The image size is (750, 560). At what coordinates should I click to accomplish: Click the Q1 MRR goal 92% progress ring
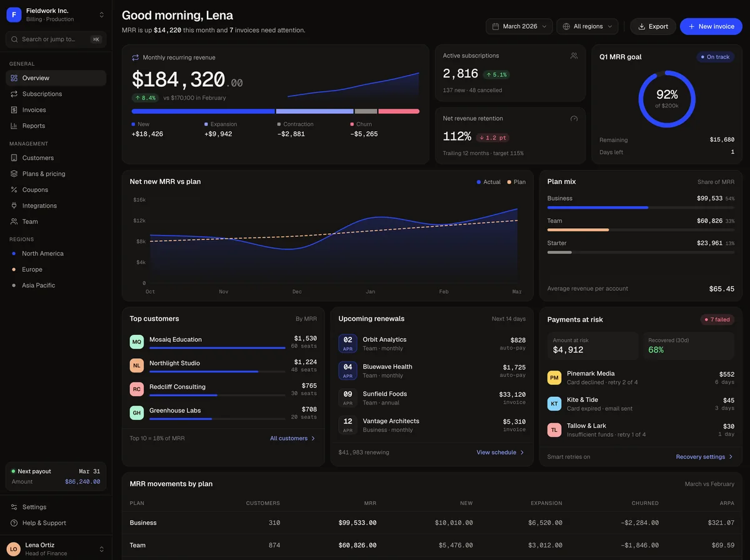click(x=667, y=99)
